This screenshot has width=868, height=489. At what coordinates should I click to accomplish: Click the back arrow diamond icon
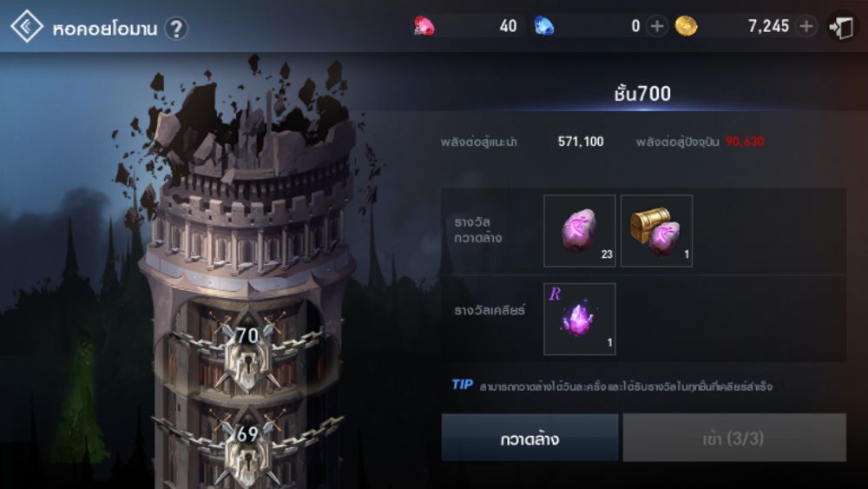[27, 26]
